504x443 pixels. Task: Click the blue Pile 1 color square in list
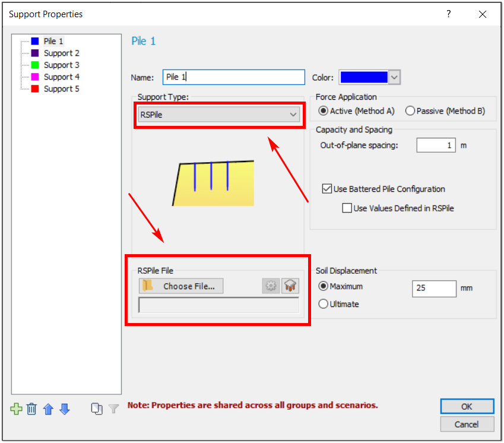(34, 41)
